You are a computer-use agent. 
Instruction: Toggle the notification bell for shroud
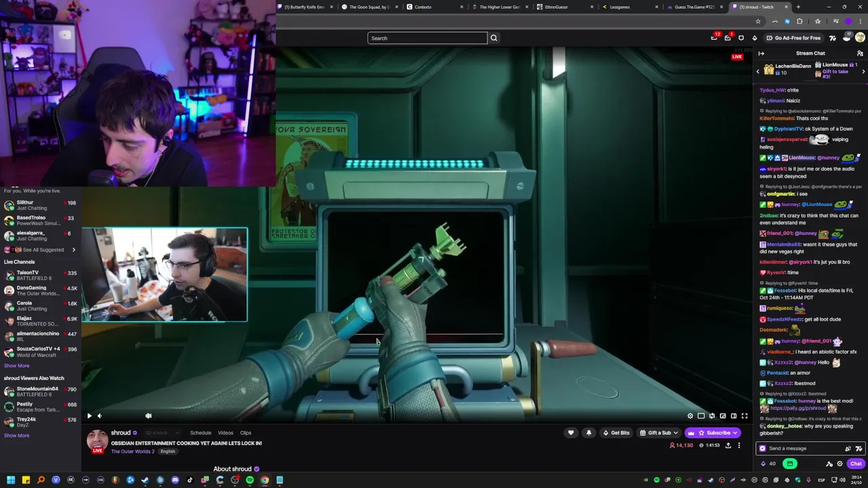(x=589, y=432)
